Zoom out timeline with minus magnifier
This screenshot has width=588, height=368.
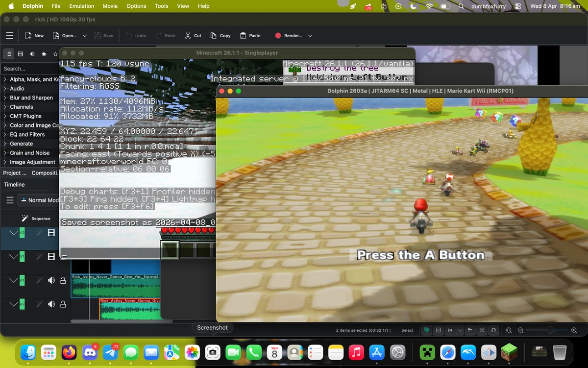[520, 330]
